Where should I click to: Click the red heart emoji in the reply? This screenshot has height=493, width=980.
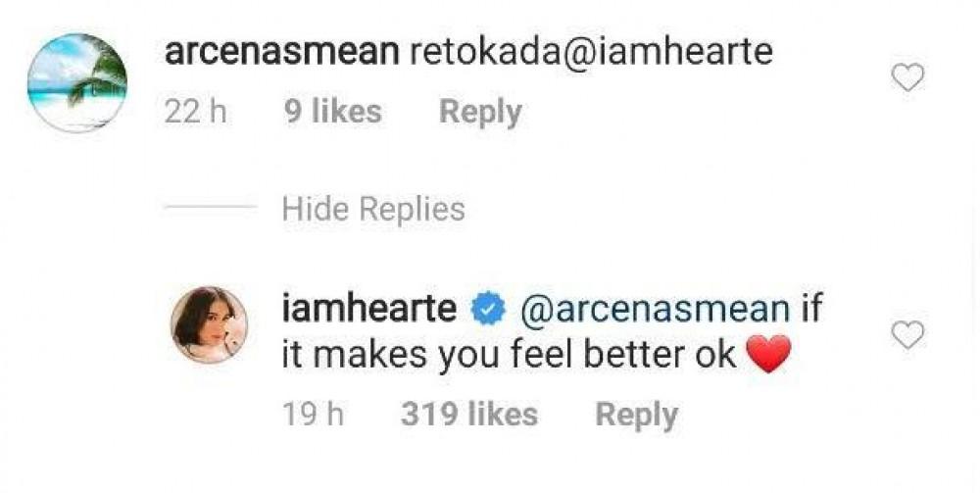pos(767,354)
